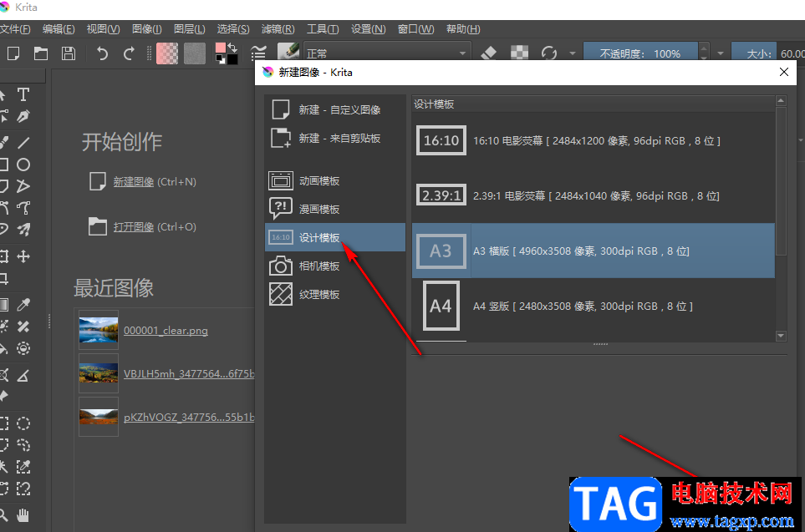This screenshot has width=805, height=532.
Task: Expand the arrow next to reload preset
Action: [573, 53]
